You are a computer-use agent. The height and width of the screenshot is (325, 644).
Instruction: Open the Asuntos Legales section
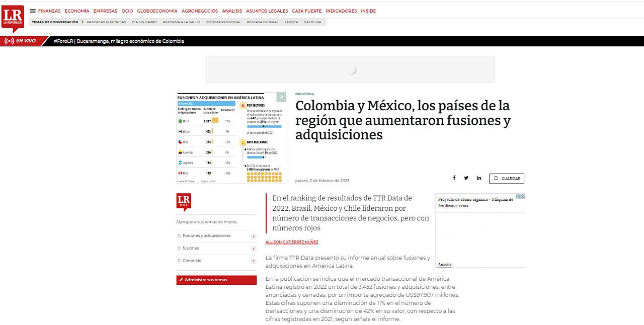click(x=267, y=11)
